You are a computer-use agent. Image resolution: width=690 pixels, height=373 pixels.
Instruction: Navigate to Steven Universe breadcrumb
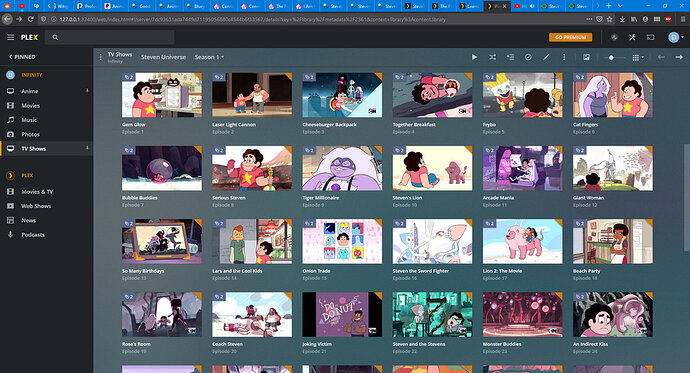pos(163,57)
